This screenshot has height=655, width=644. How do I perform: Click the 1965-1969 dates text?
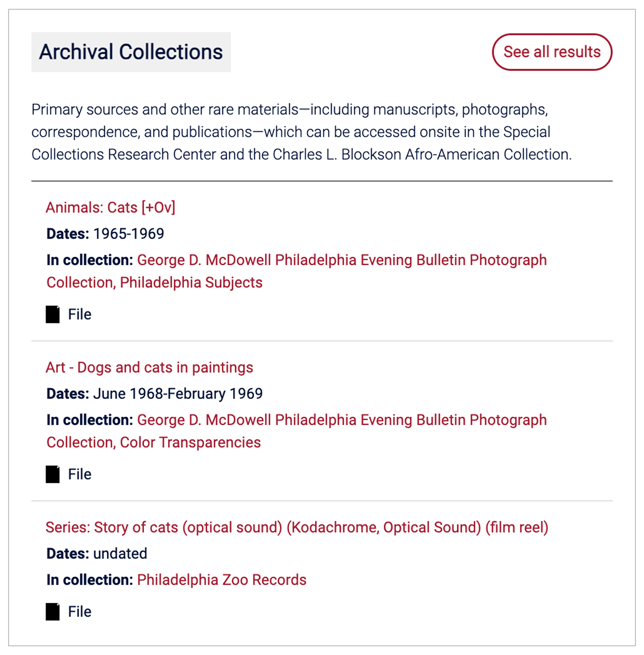pos(128,234)
